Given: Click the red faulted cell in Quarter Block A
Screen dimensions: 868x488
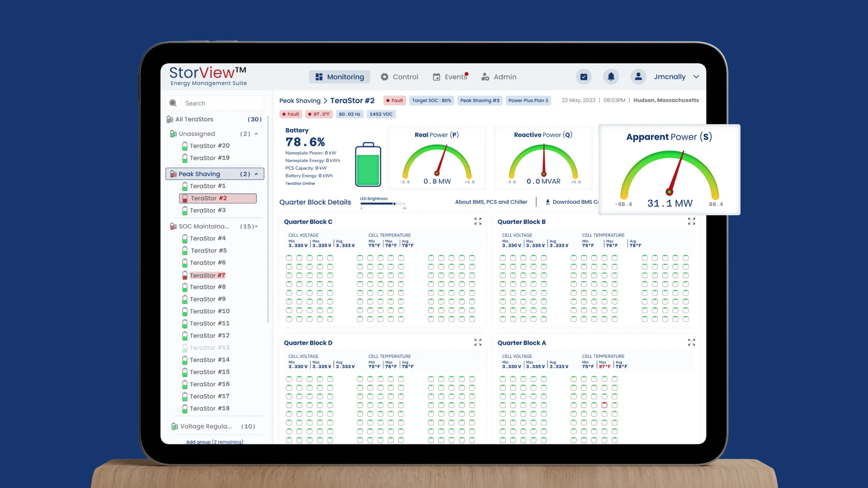Looking at the screenshot, I should 604,405.
